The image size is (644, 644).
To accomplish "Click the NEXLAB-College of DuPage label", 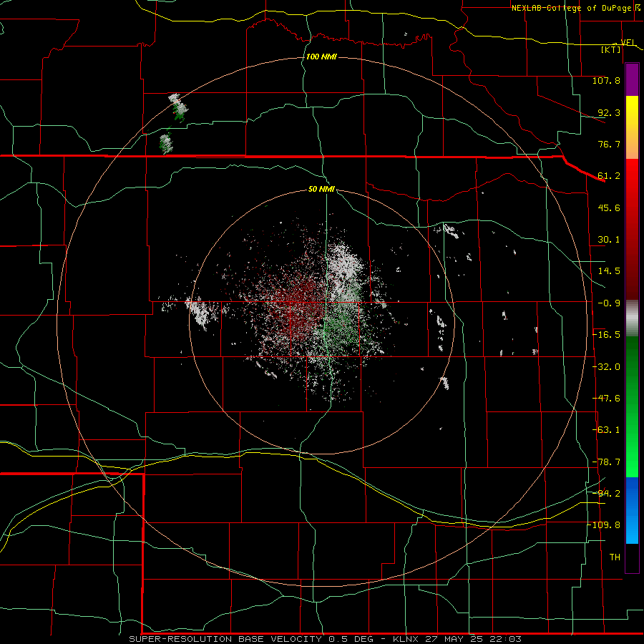I will point(571,8).
